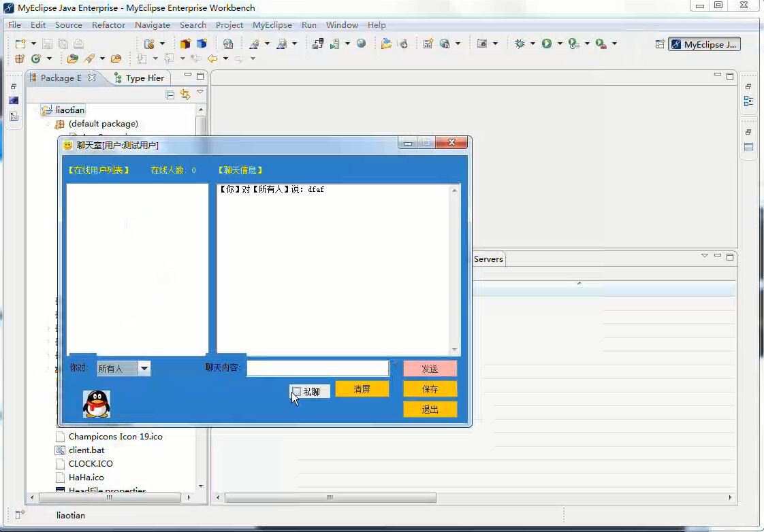Viewport: 764px width, 532px height.
Task: Expand the New wizard dropdown arrow
Action: click(33, 44)
